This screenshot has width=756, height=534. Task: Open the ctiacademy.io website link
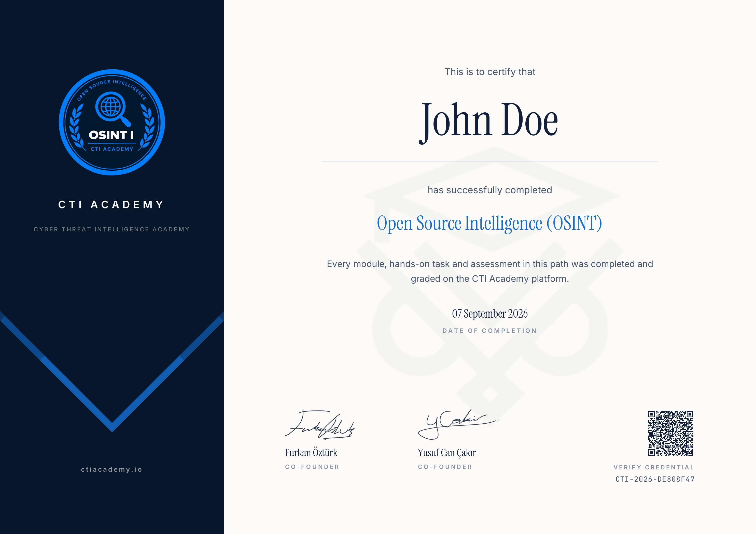112,469
